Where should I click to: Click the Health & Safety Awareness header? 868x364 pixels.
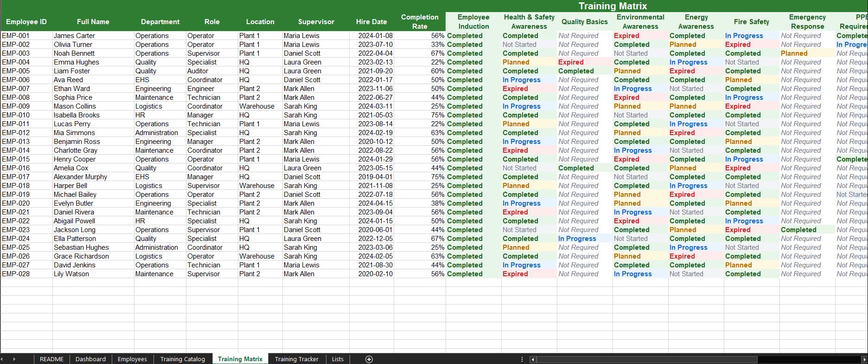529,22
